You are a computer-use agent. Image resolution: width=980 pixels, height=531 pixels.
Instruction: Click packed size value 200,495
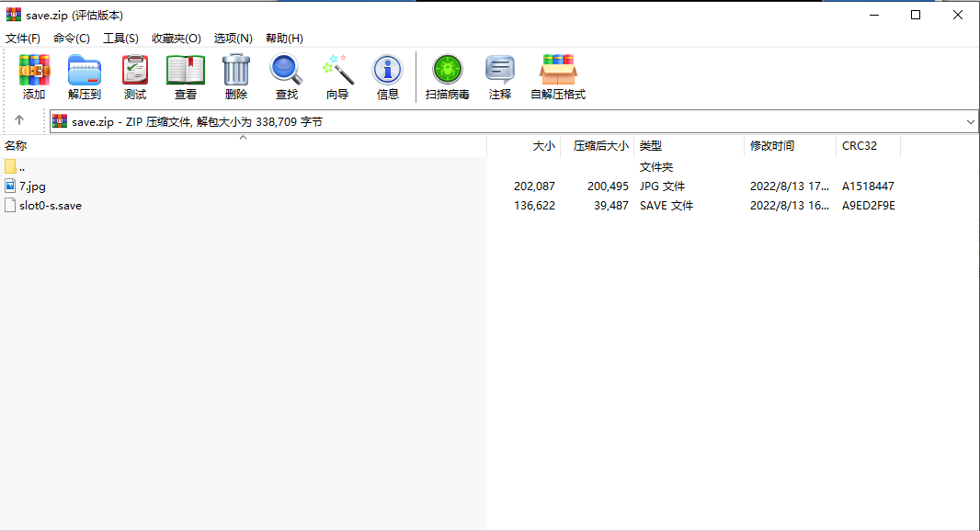click(x=608, y=186)
